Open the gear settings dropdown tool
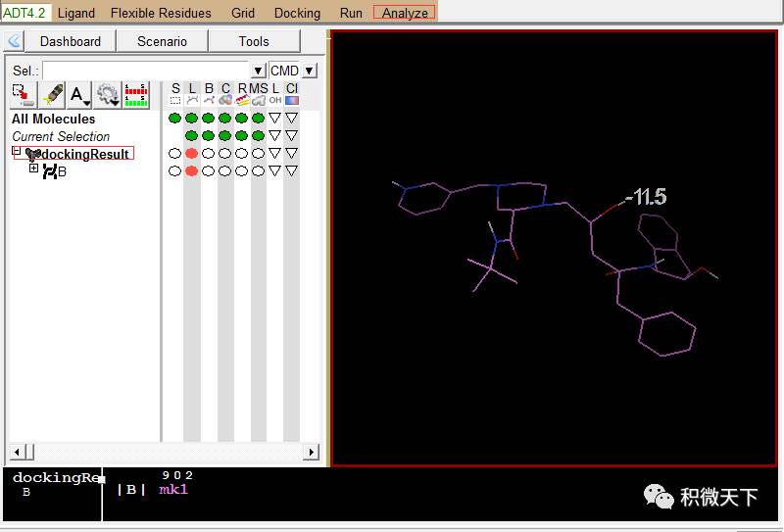Image resolution: width=784 pixels, height=532 pixels. [x=108, y=94]
